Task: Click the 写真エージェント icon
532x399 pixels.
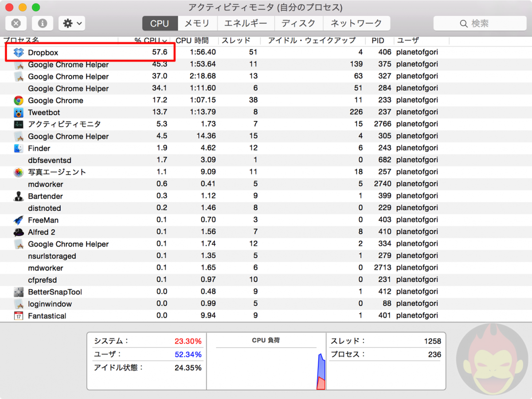Action: 18,172
